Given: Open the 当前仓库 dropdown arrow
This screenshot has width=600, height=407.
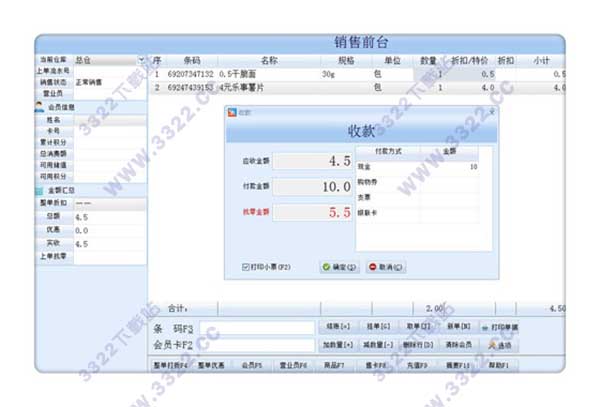Looking at the screenshot, I should (x=141, y=60).
